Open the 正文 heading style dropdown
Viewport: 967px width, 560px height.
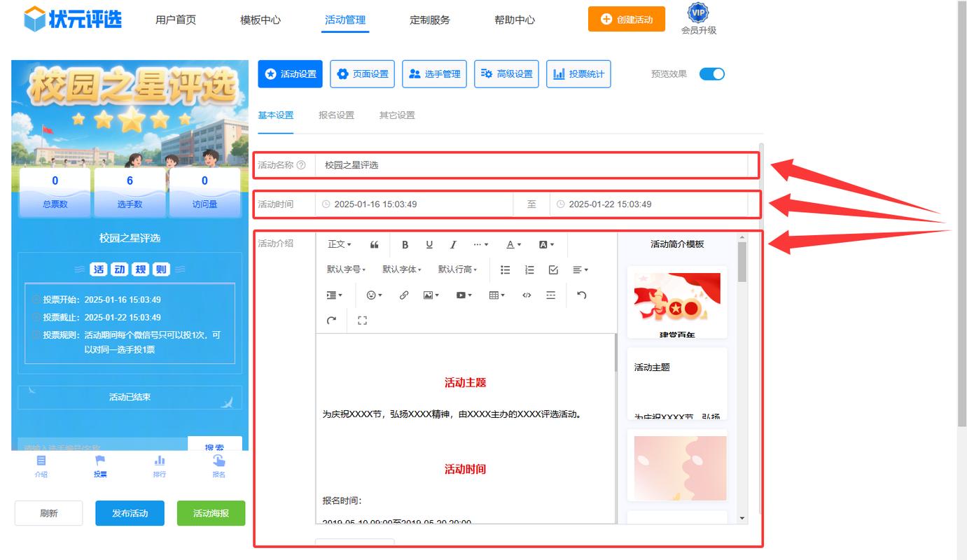(x=340, y=244)
